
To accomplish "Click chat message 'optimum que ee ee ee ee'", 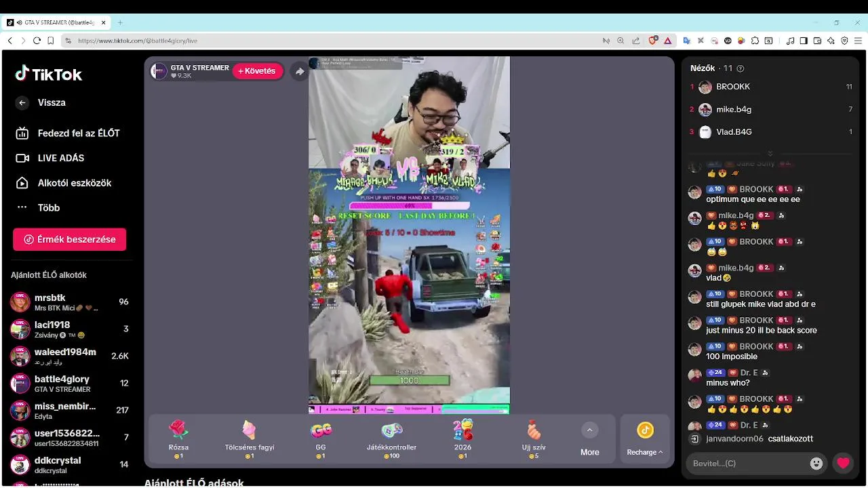I will pyautogui.click(x=753, y=199).
